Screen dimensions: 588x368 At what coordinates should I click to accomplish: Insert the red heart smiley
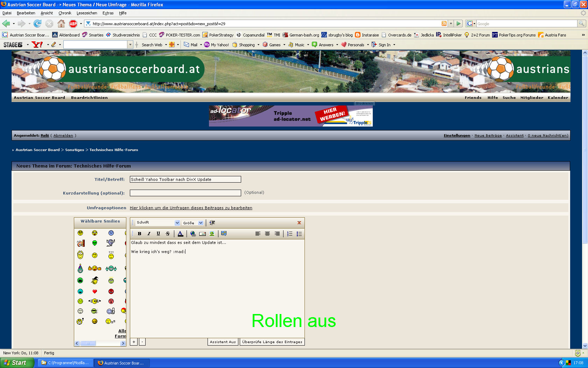(94, 292)
